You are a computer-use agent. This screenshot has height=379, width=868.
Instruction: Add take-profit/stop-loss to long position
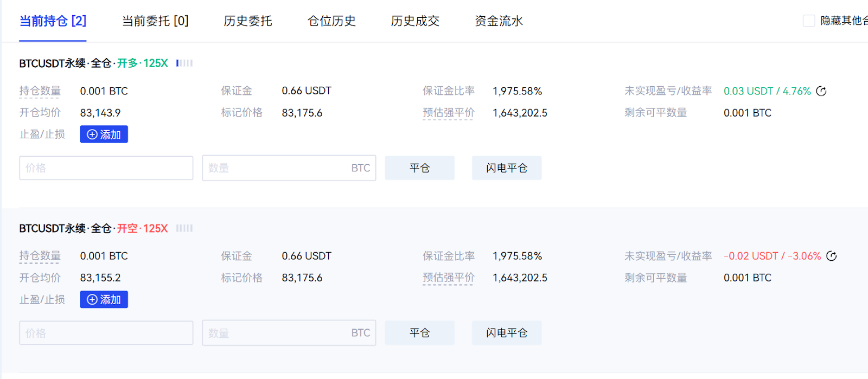(104, 134)
